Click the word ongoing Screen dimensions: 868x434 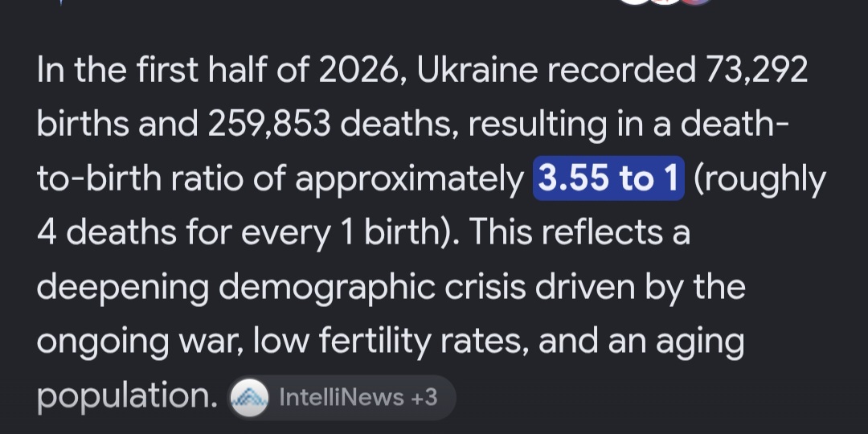tap(102, 343)
